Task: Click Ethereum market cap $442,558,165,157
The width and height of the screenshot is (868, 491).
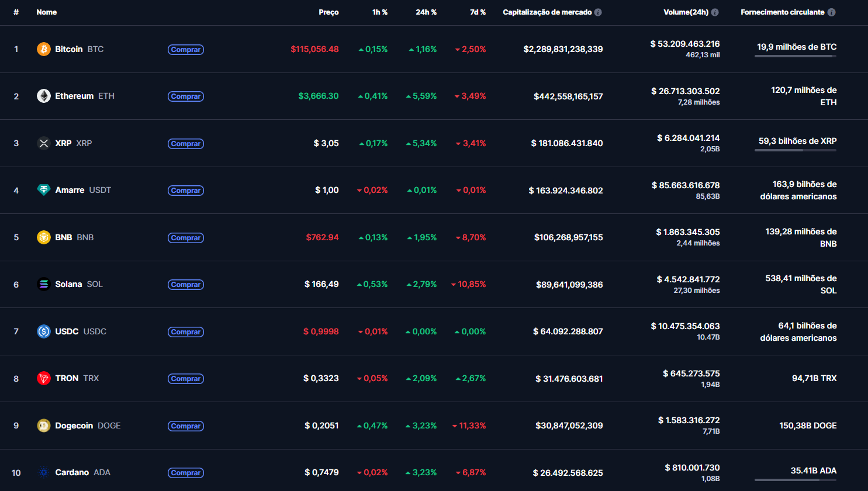Action: click(x=568, y=96)
